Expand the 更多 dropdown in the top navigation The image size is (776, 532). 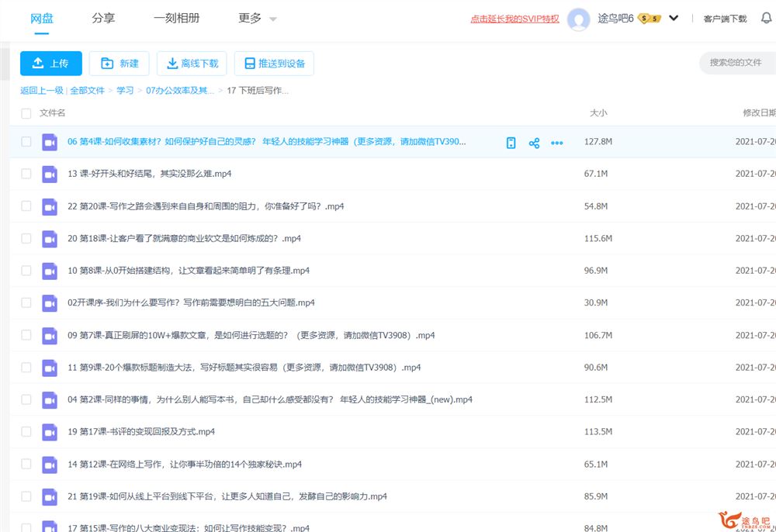click(258, 19)
